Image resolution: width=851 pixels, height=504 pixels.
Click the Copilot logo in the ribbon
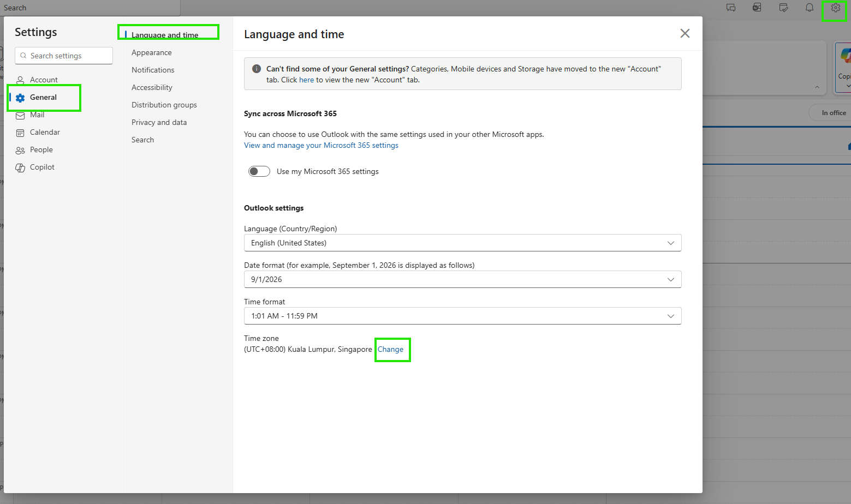click(x=845, y=56)
